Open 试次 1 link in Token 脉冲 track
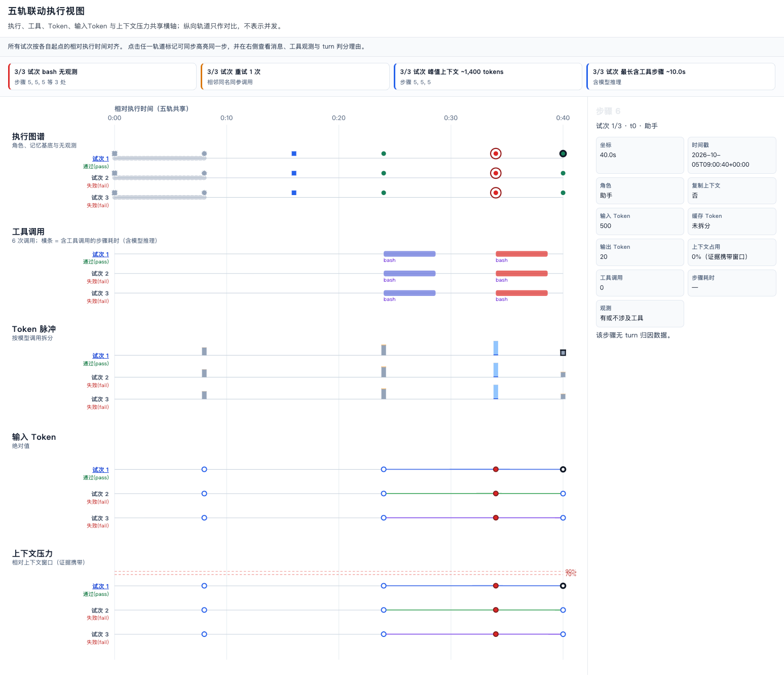784x680 pixels. [100, 356]
